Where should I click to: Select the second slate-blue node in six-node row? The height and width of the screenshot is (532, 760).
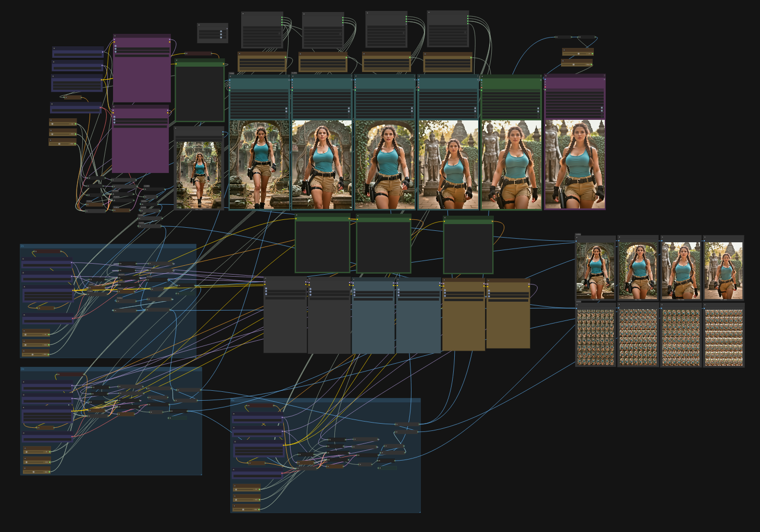click(x=418, y=316)
